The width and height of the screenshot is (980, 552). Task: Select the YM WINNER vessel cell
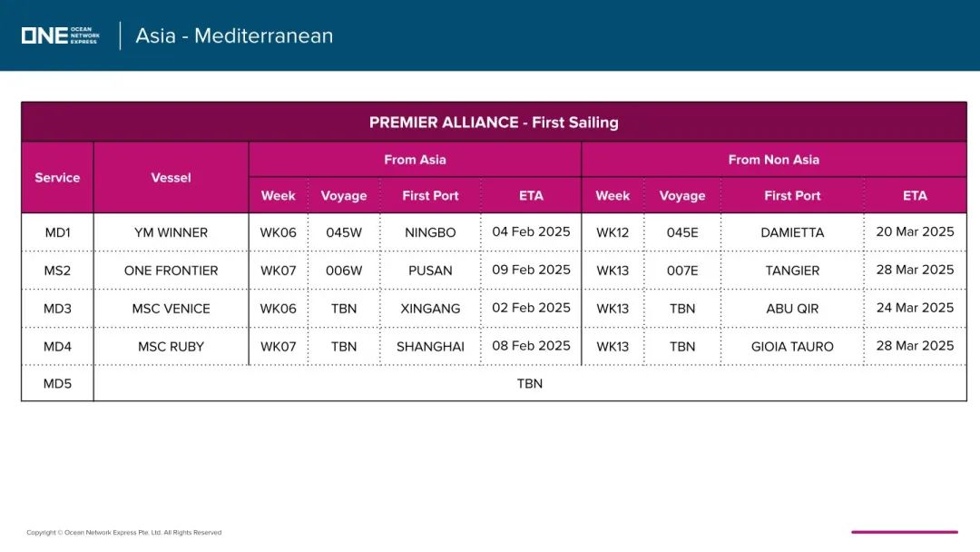(171, 232)
